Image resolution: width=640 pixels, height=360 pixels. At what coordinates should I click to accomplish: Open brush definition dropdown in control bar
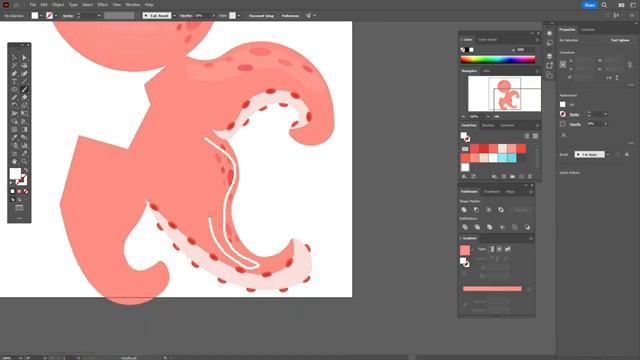coord(174,16)
